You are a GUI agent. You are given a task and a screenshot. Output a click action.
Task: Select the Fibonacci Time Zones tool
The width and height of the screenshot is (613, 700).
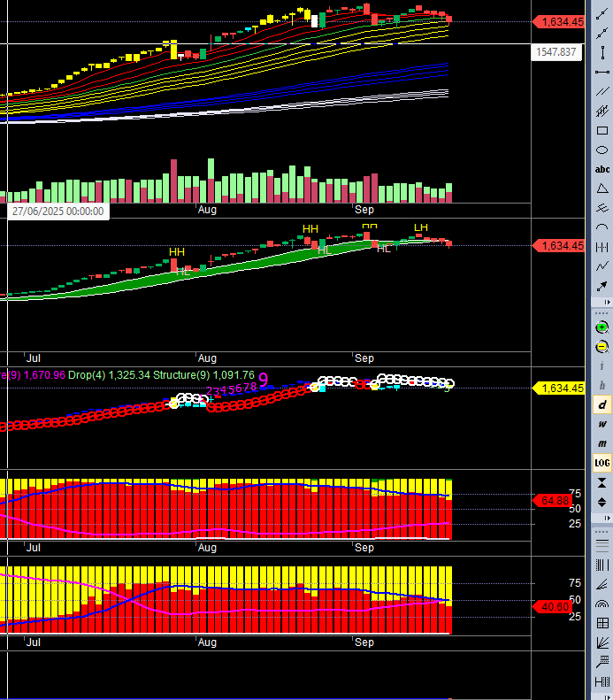click(x=602, y=565)
